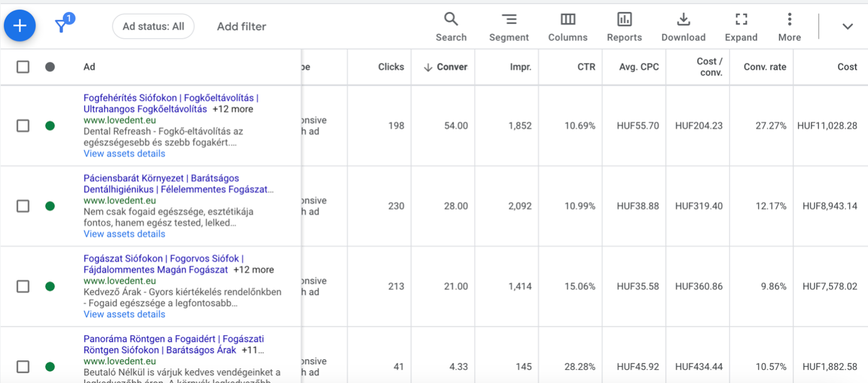This screenshot has width=868, height=383.
Task: Click the Conver column sort header
Action: click(x=445, y=67)
